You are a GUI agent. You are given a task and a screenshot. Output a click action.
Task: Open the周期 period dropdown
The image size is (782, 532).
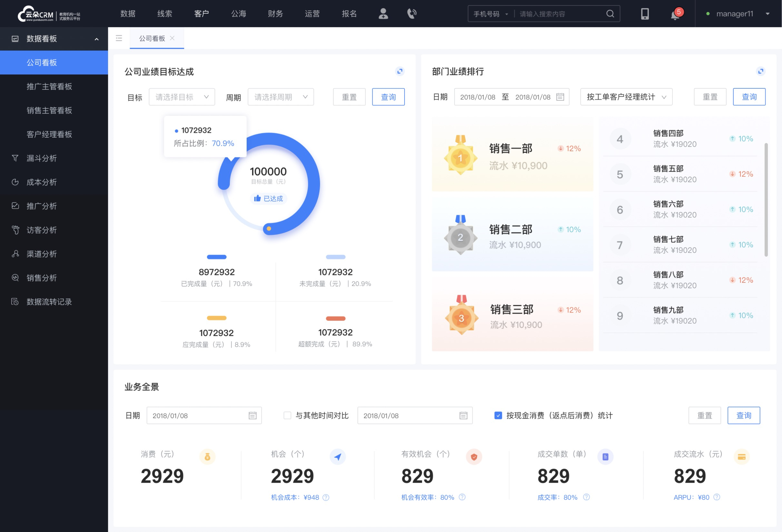[x=279, y=97]
